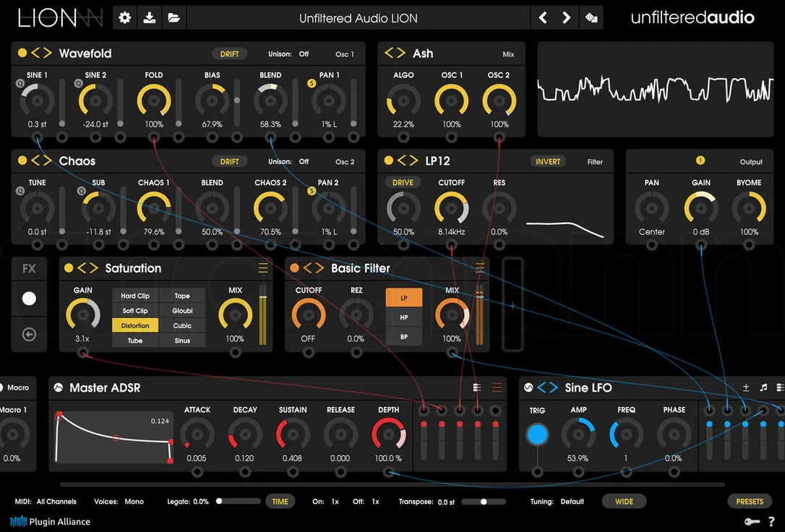The width and height of the screenshot is (785, 532).
Task: Select the HP filter mode
Action: coord(404,317)
